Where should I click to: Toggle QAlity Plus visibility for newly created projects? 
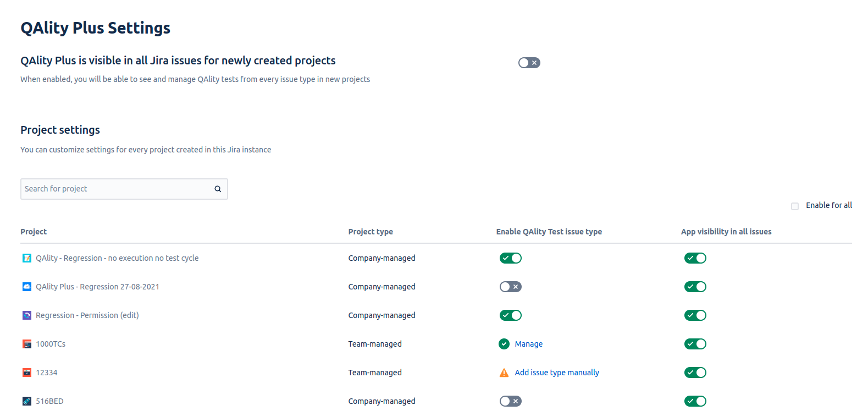click(x=529, y=63)
